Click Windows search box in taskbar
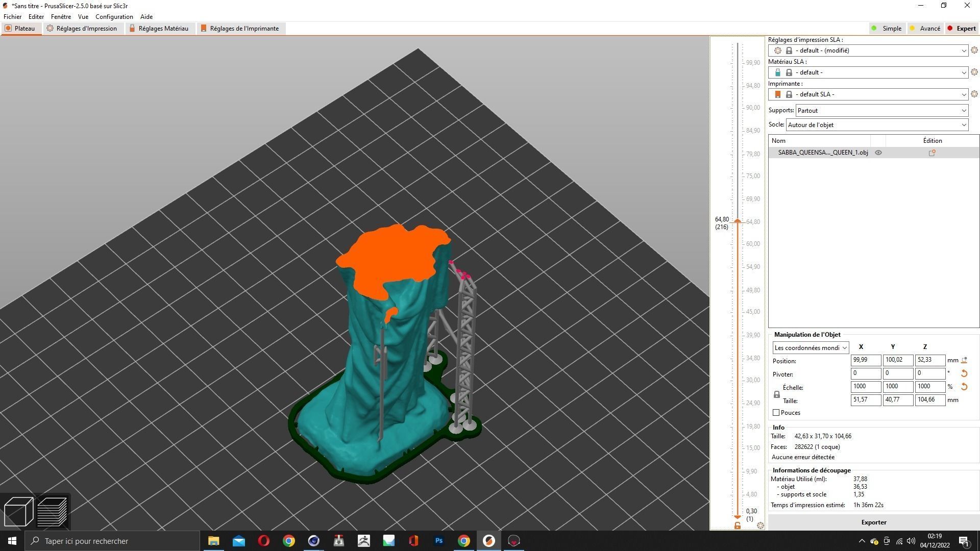Screen dimensions: 980x551 tap(112, 541)
